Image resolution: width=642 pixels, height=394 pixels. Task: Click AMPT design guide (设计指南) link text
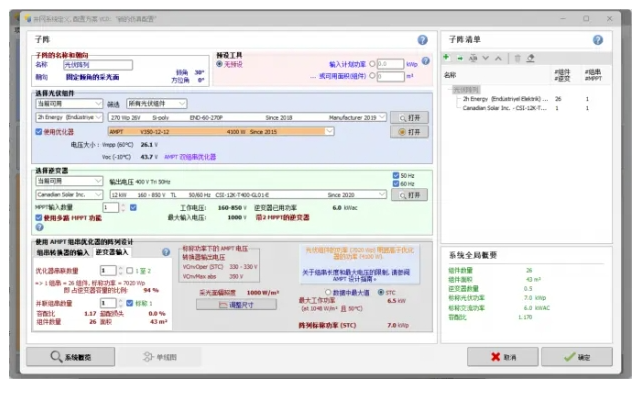355,279
